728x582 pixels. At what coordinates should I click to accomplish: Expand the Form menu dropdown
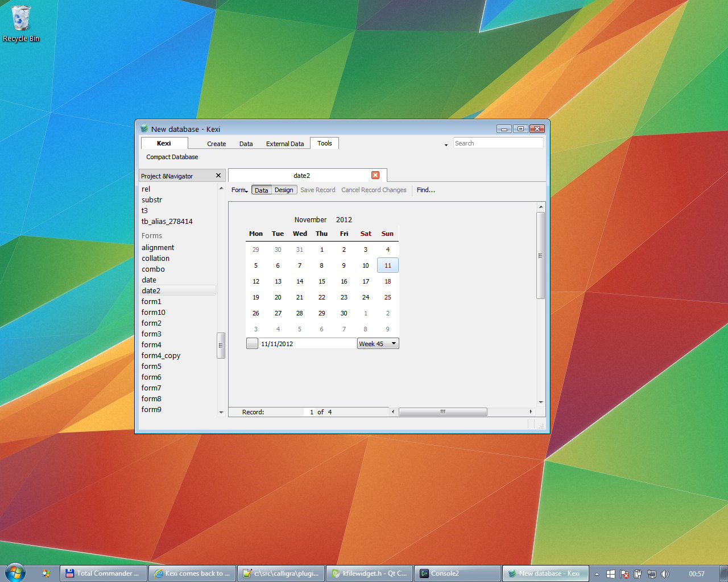[239, 190]
